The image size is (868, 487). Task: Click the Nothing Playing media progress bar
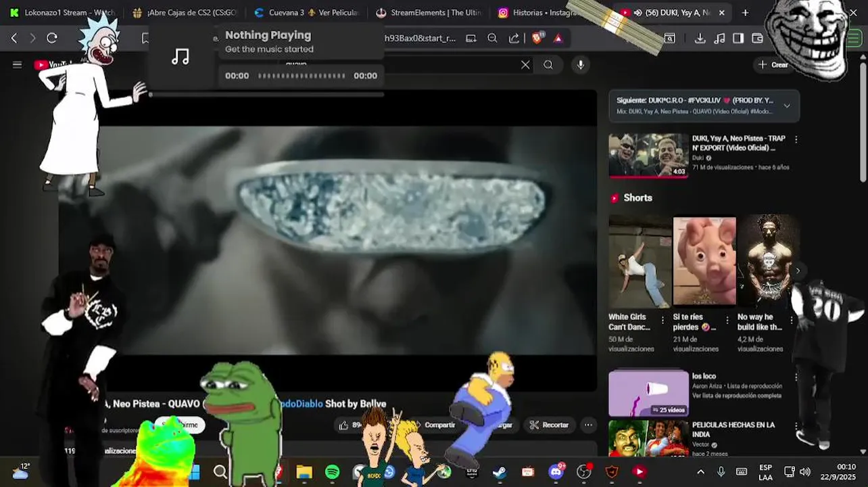[302, 76]
